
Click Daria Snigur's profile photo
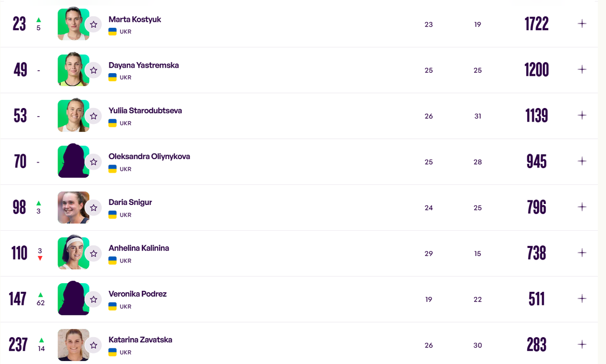(x=72, y=207)
